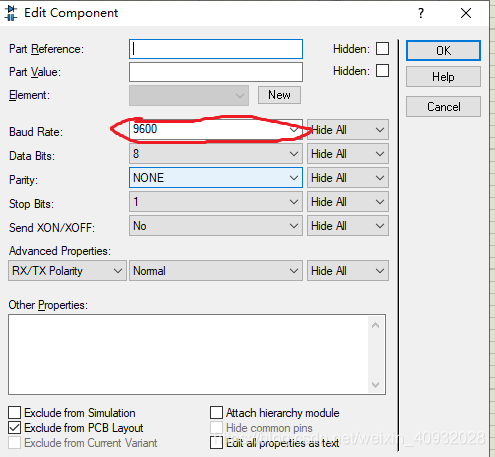Click the OK button
The image size is (495, 457).
pos(443,51)
